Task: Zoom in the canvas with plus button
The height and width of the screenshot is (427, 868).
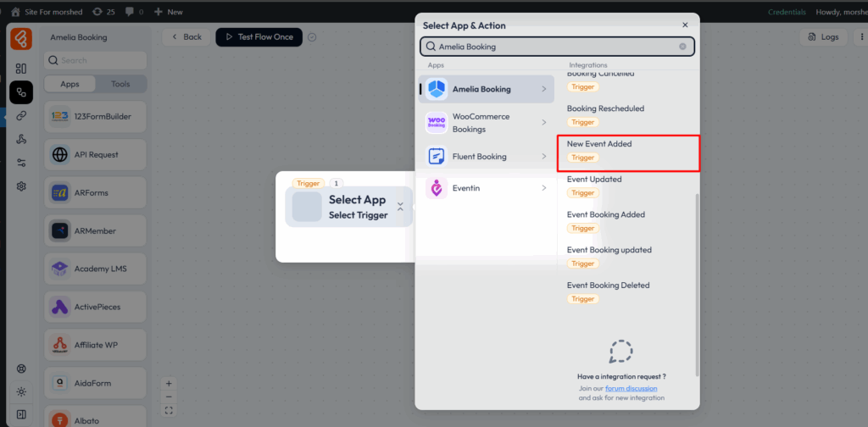Action: click(x=169, y=383)
